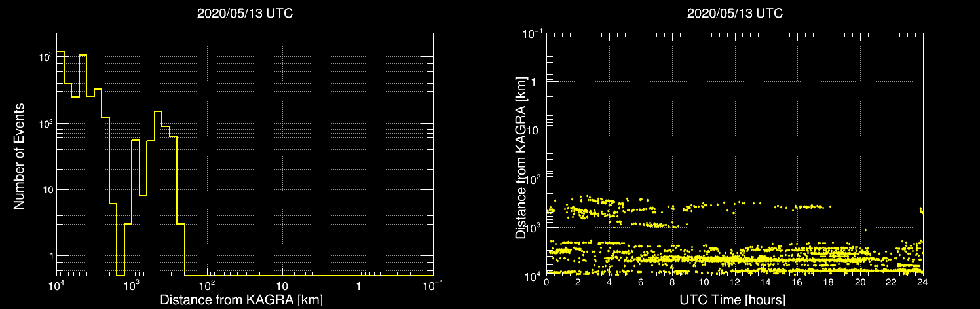Click the 6 tick on UTC Time axis
This screenshot has height=309, width=980.
tap(641, 283)
